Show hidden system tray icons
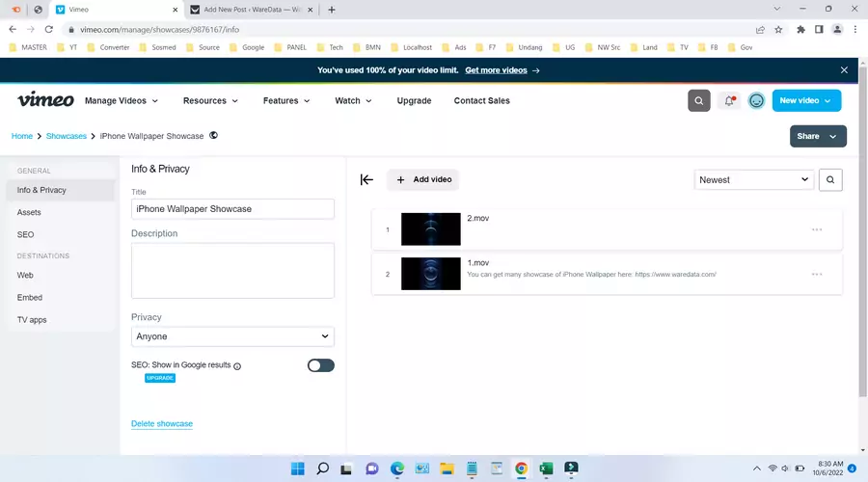The width and height of the screenshot is (868, 482). click(757, 469)
